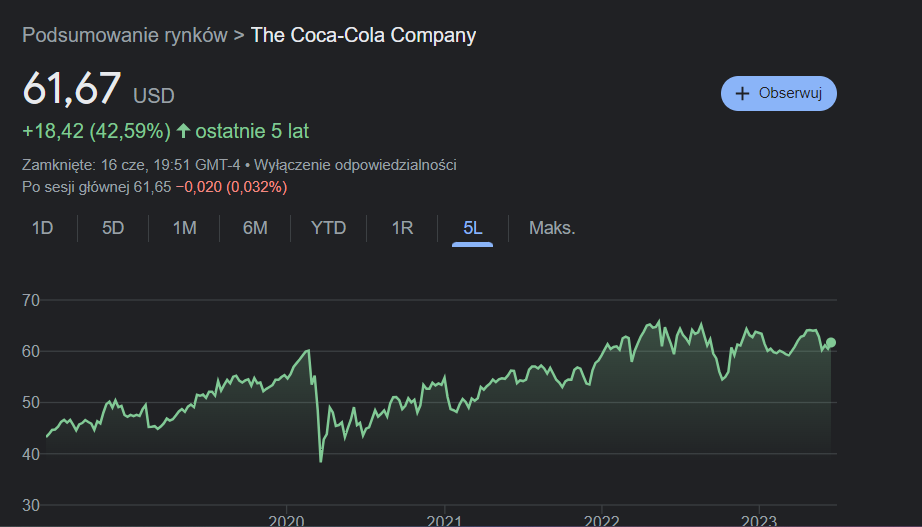922x527 pixels.
Task: Click the Obserwuj follow button
Action: [x=778, y=93]
